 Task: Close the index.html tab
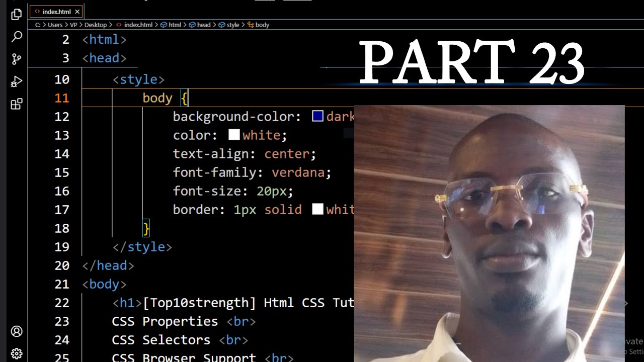pyautogui.click(x=77, y=12)
